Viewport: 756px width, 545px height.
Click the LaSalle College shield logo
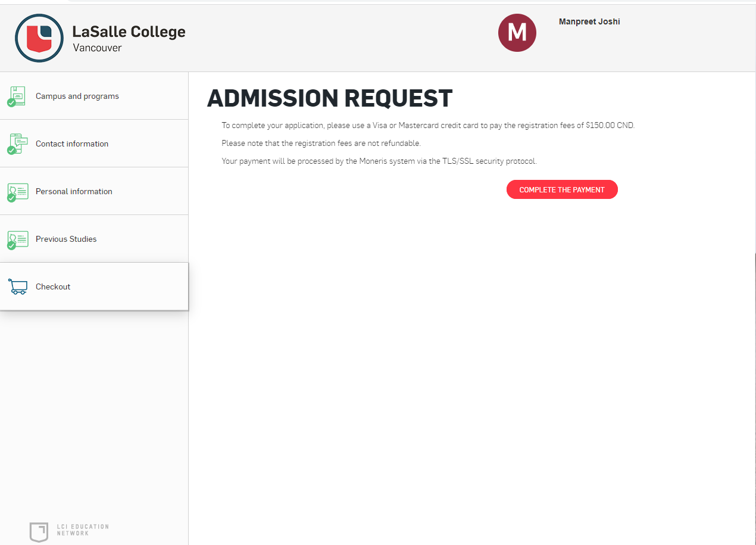39,39
